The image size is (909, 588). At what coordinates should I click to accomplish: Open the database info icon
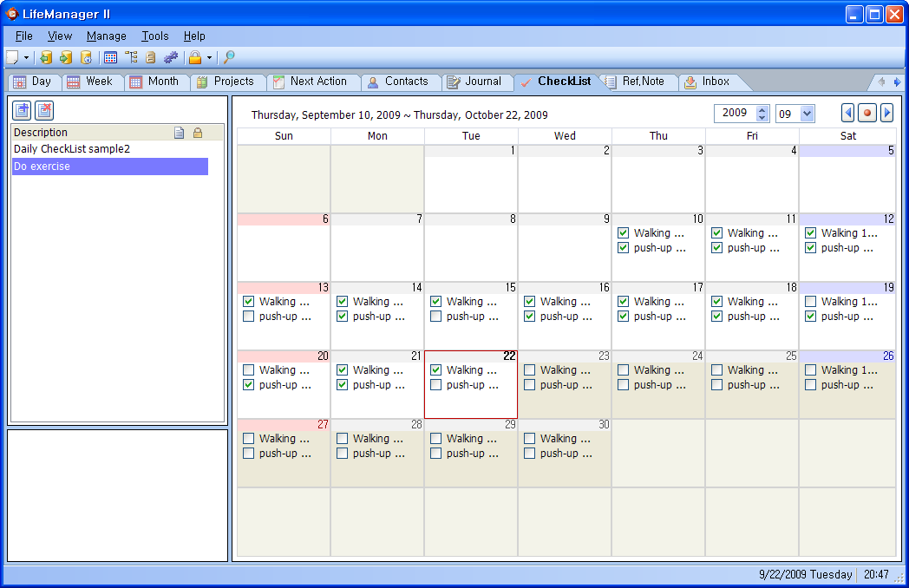click(87, 57)
